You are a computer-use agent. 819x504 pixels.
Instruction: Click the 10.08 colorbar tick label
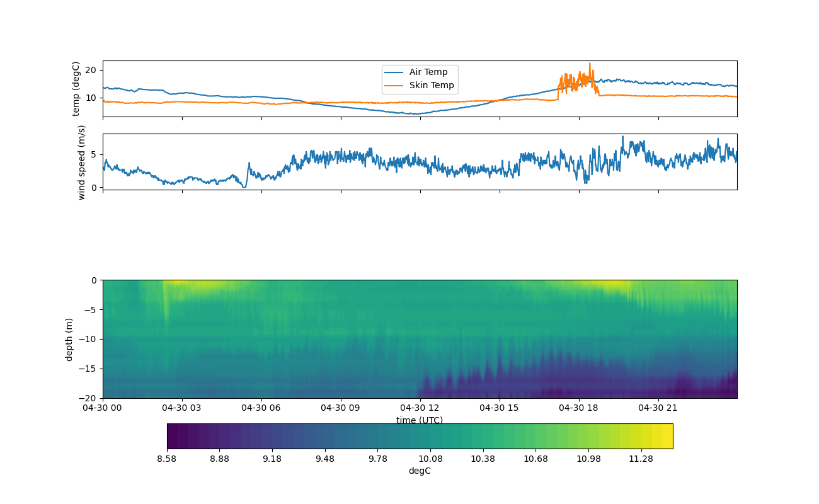pyautogui.click(x=430, y=459)
